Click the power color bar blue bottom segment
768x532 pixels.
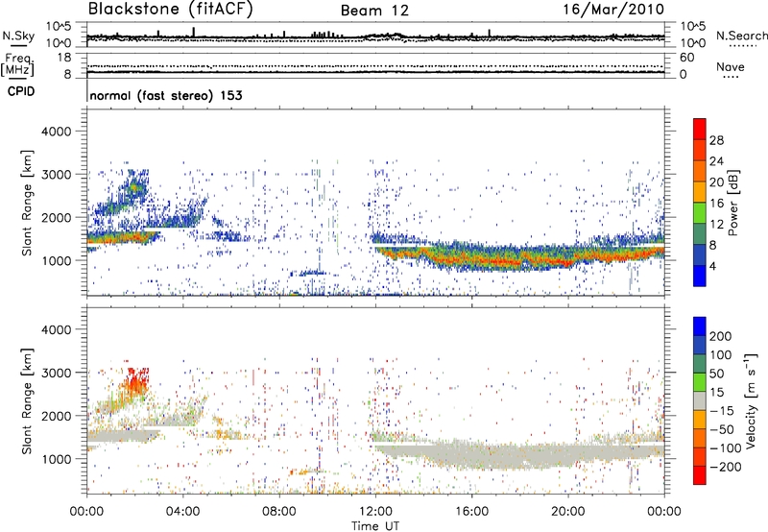tap(700, 276)
